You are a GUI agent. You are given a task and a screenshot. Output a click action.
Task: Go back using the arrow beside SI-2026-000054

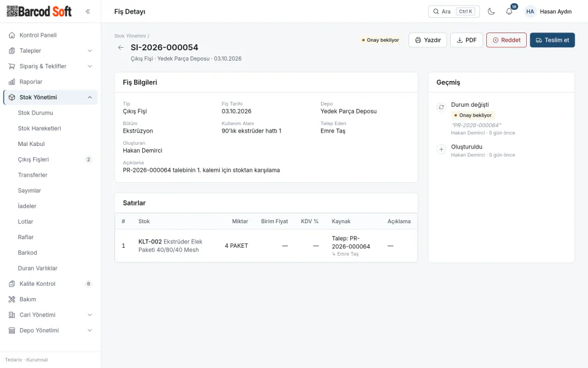[121, 47]
